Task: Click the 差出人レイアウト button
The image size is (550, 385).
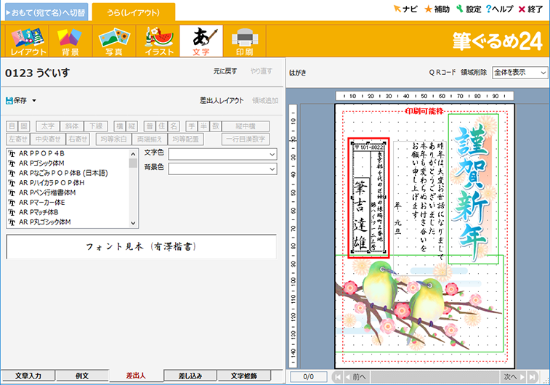Action: pos(221,101)
